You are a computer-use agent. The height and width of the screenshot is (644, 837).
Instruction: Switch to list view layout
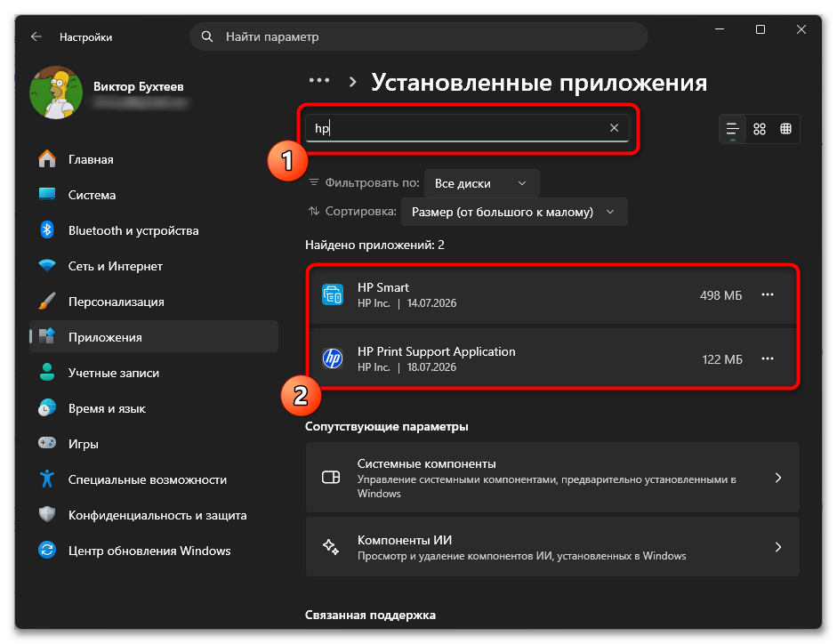pyautogui.click(x=732, y=129)
